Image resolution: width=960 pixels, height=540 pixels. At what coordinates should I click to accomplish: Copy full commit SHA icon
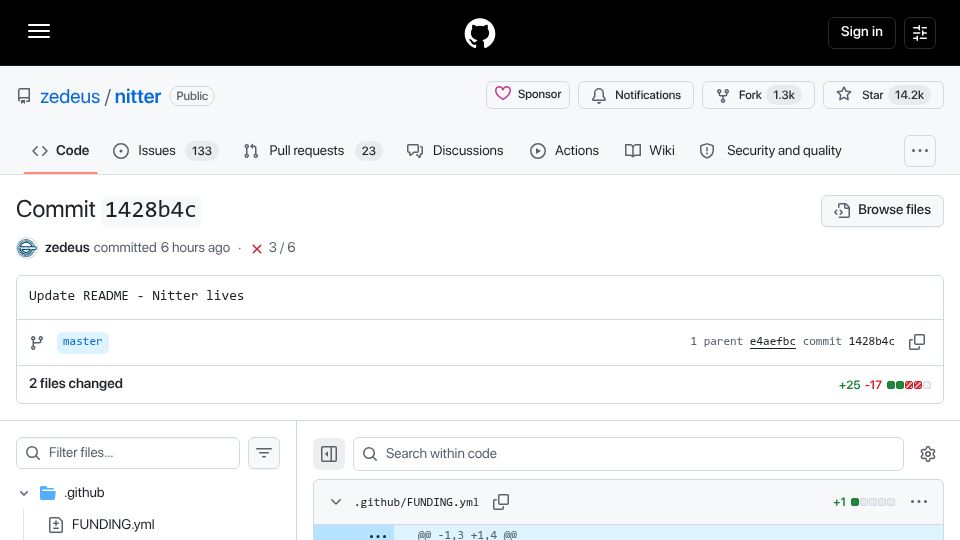click(917, 342)
